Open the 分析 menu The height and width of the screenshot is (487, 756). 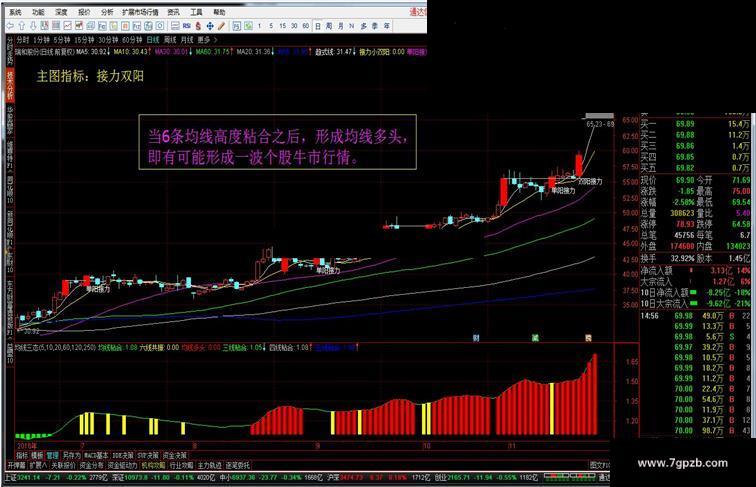(107, 13)
